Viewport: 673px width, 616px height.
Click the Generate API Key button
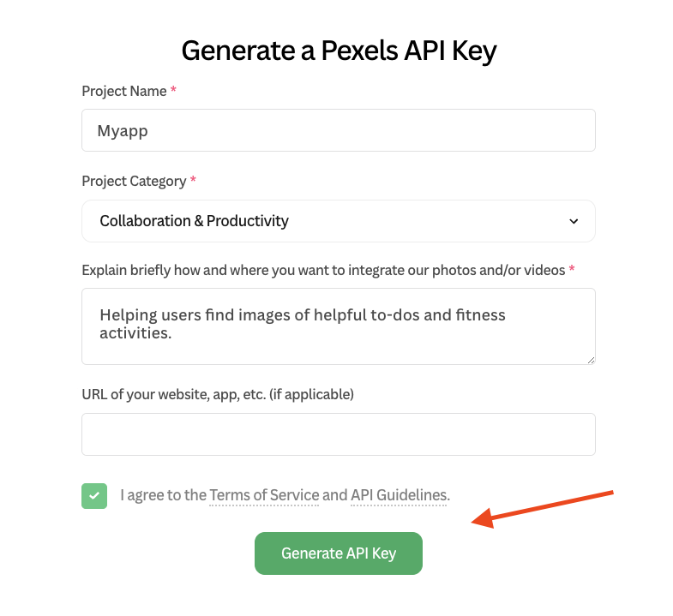[339, 553]
